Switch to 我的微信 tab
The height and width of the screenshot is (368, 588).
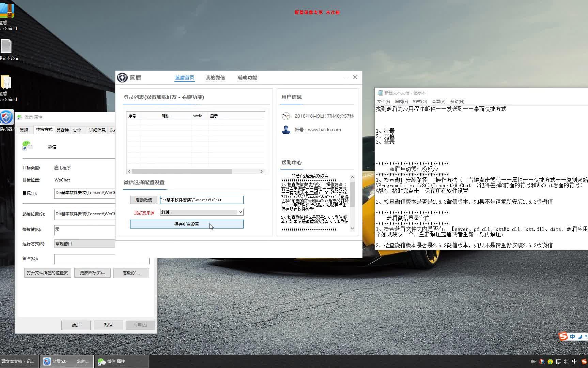point(215,78)
